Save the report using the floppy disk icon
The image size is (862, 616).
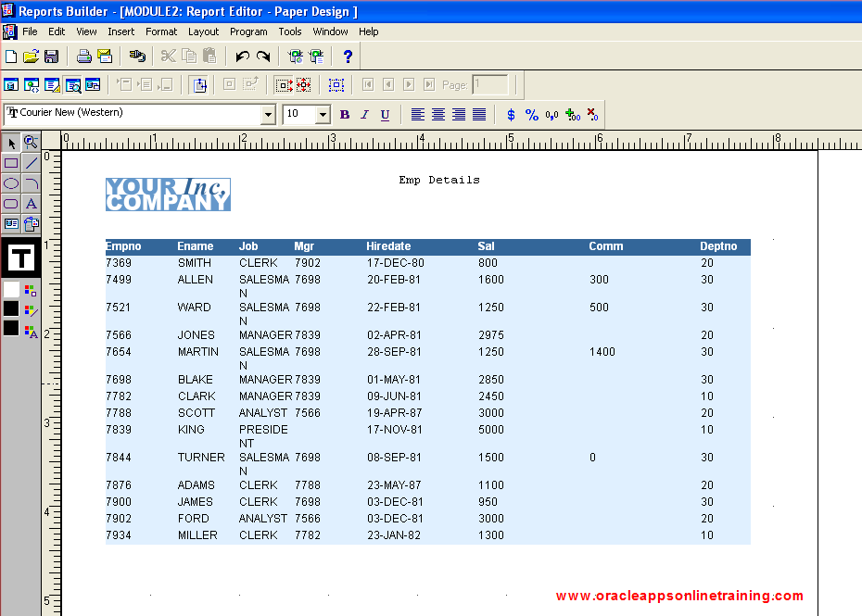point(51,57)
